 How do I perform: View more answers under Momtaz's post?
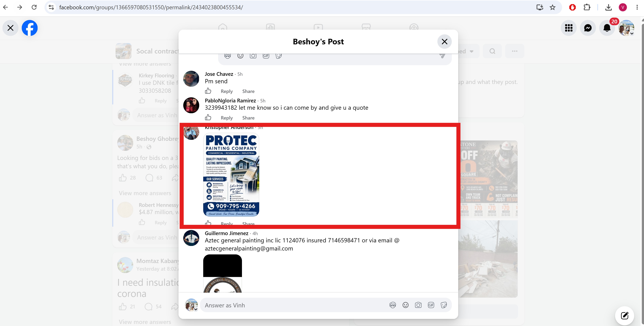tap(145, 322)
